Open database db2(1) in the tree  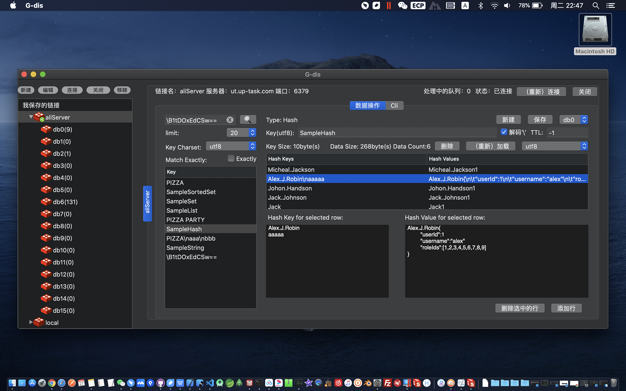[x=62, y=153]
